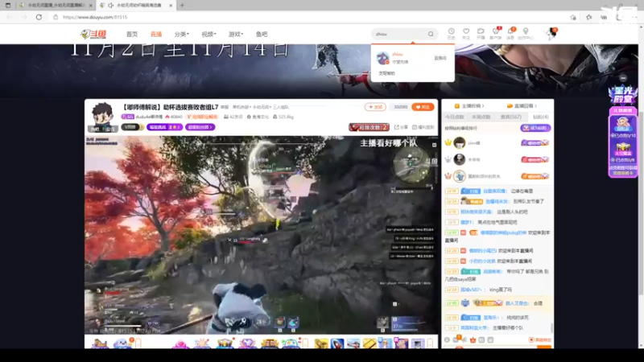
Task: Open the user avatar in the header
Action: 552,33
